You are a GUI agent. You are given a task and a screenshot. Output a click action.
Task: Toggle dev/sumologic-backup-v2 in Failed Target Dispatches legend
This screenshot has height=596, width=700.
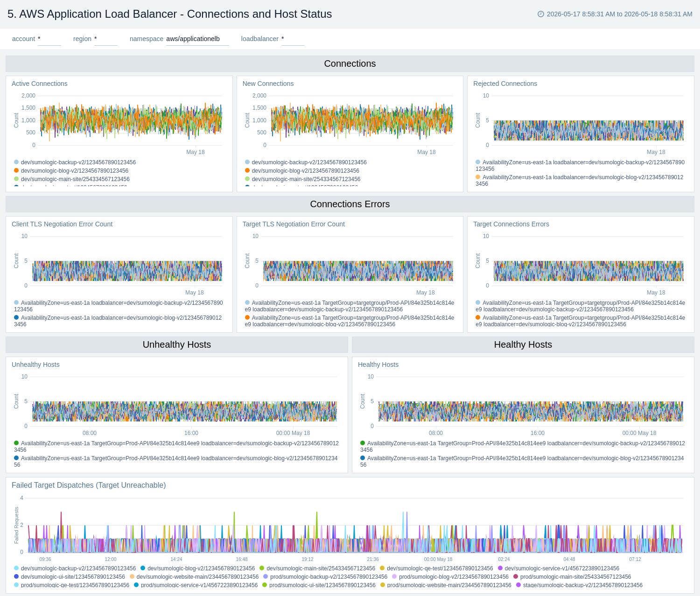(x=75, y=568)
